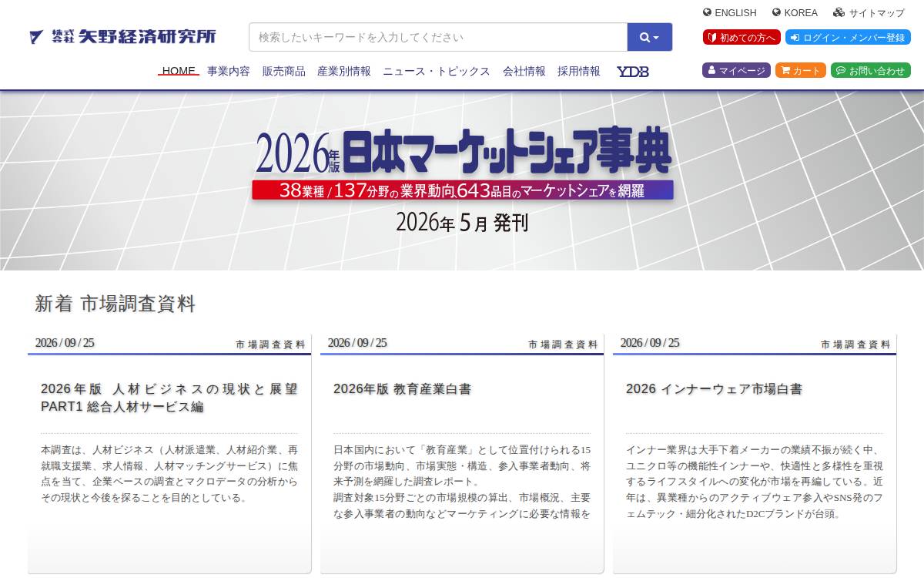Image resolution: width=924 pixels, height=578 pixels.
Task: Open the 事業内容 menu
Action: (x=229, y=71)
